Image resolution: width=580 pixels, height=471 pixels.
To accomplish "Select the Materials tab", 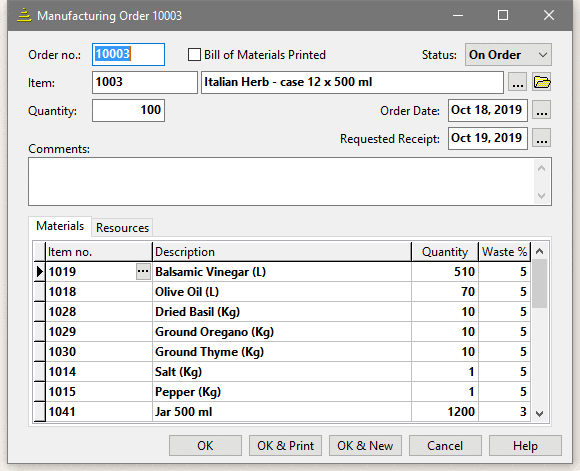I will [60, 226].
